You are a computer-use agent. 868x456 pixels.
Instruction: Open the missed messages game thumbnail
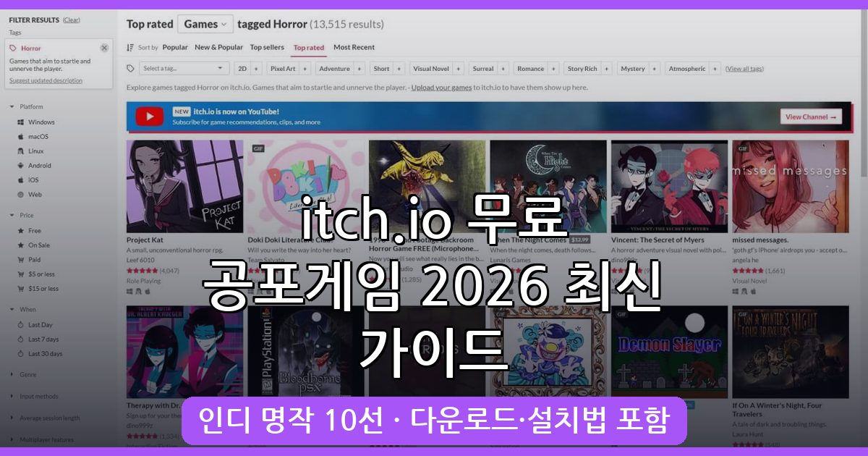point(791,187)
